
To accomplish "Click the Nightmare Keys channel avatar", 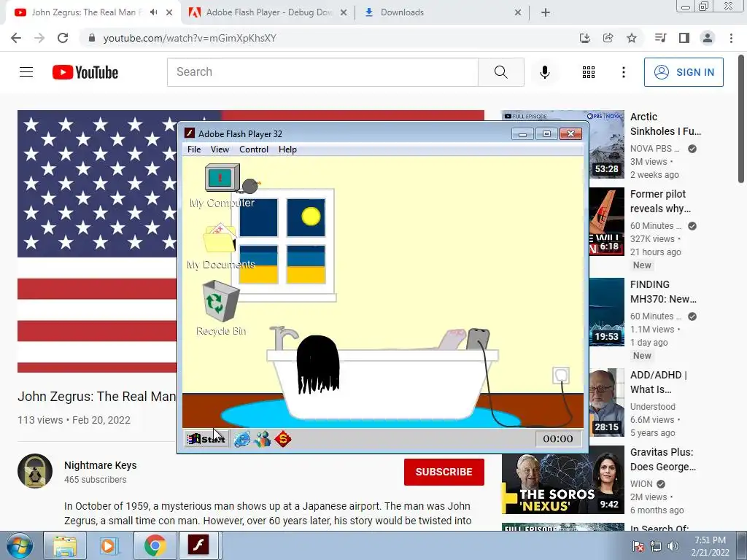I will 35,471.
